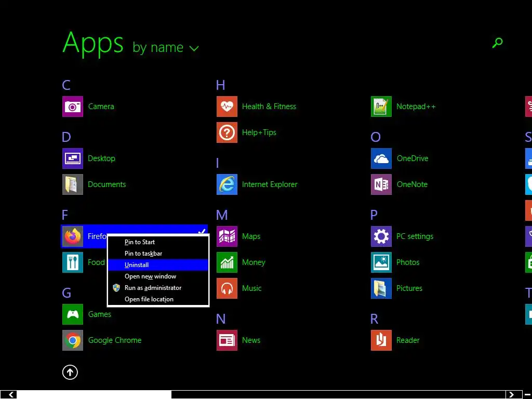This screenshot has height=399, width=532.
Task: Open the News app icon
Action: click(x=227, y=340)
